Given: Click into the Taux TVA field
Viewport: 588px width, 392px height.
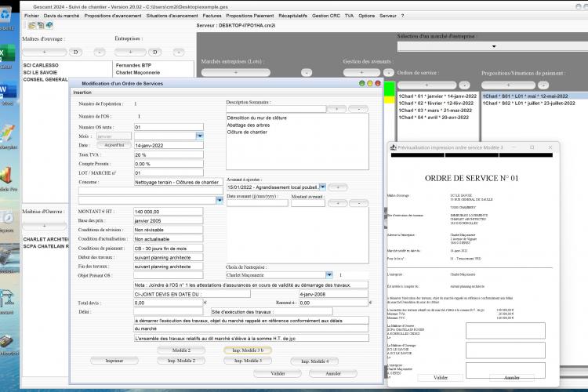Looking at the screenshot, I should tap(169, 154).
